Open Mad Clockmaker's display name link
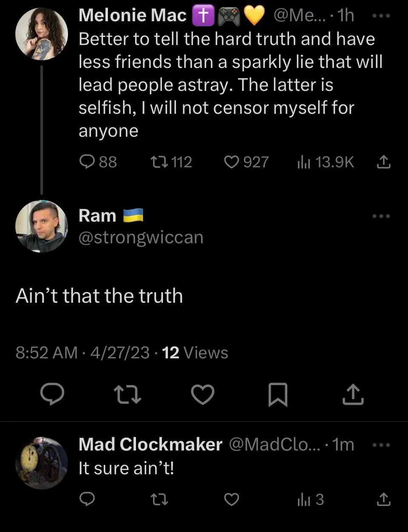This screenshot has width=408, height=532. click(150, 445)
